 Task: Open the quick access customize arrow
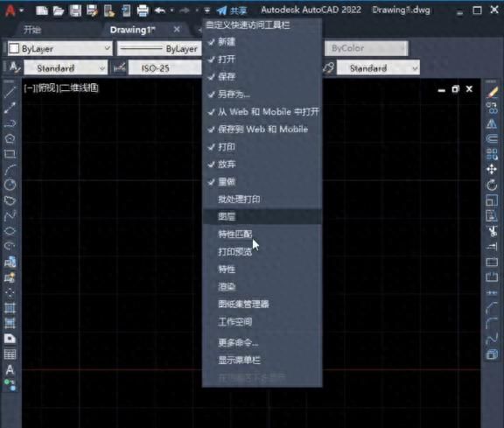click(x=207, y=11)
